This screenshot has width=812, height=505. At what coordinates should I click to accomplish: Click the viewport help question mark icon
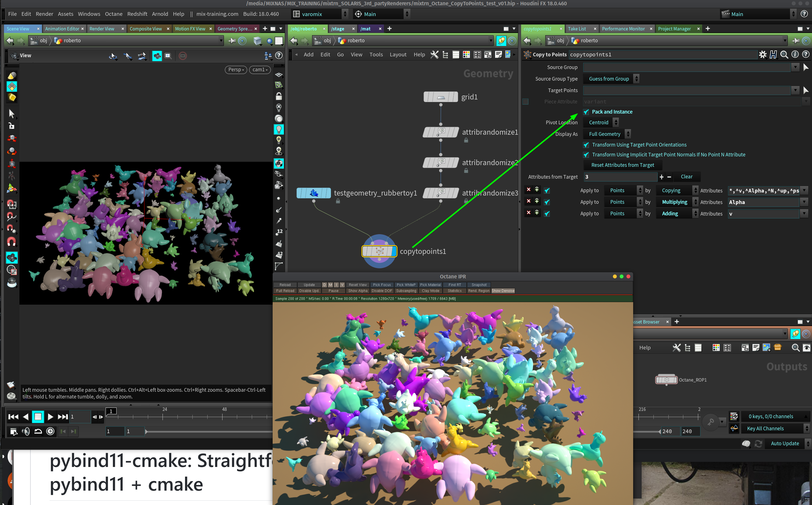pos(279,56)
